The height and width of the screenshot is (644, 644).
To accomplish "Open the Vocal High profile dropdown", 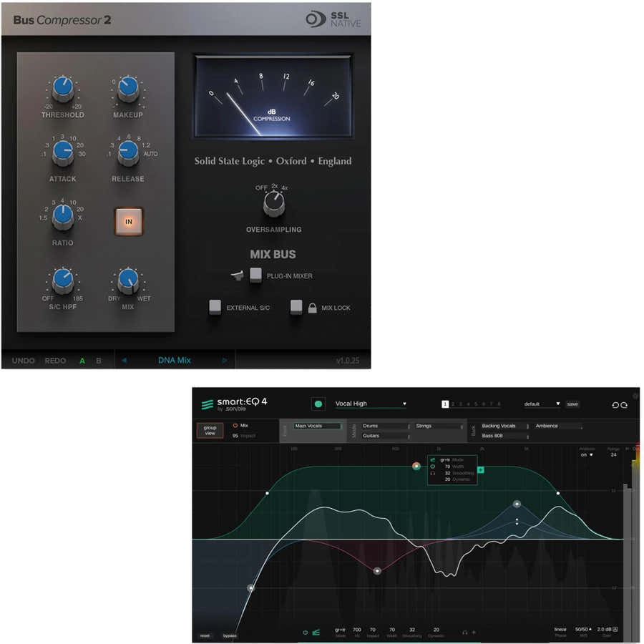I will click(371, 404).
